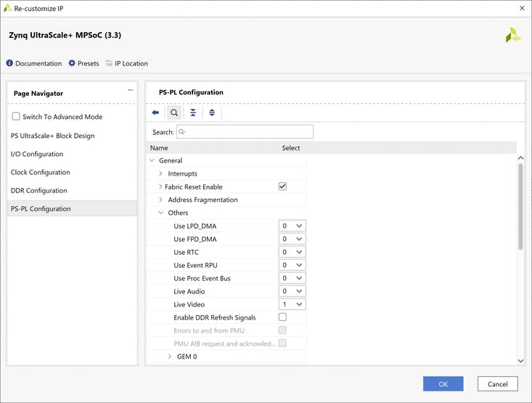Select DDR Configuration in Page Navigator
This screenshot has height=403, width=532.
click(x=39, y=190)
